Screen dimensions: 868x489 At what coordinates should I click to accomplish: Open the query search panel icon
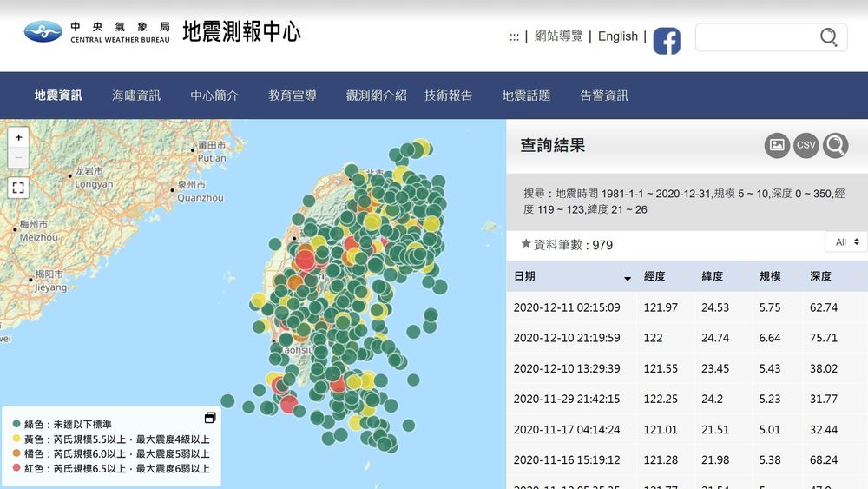tap(835, 145)
